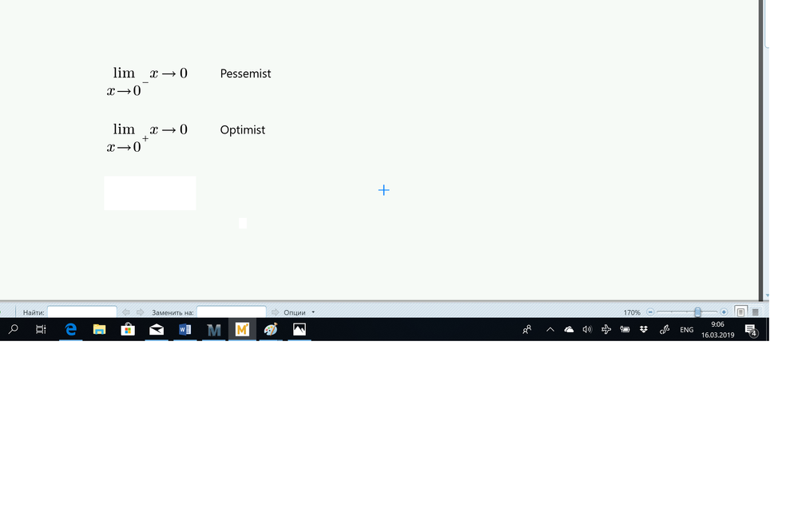Select the Optimist text region
Screen dimensions: 798x532
[242, 130]
